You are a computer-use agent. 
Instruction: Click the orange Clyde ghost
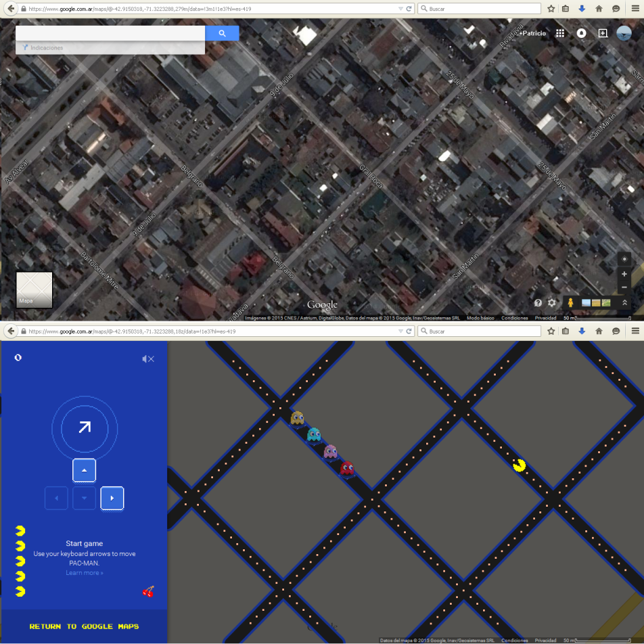tap(297, 418)
